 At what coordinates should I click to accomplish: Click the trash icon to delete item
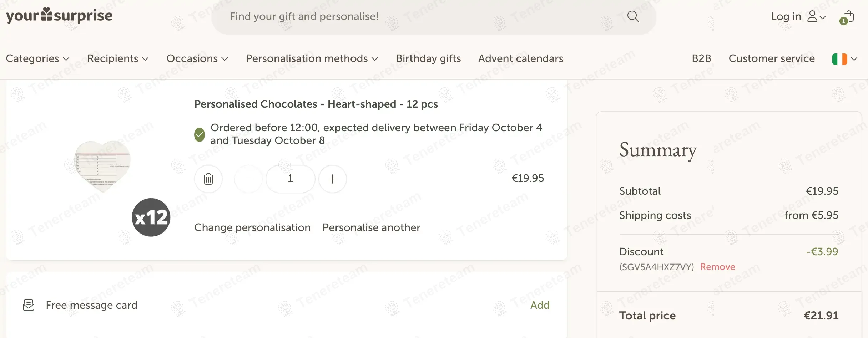(208, 179)
